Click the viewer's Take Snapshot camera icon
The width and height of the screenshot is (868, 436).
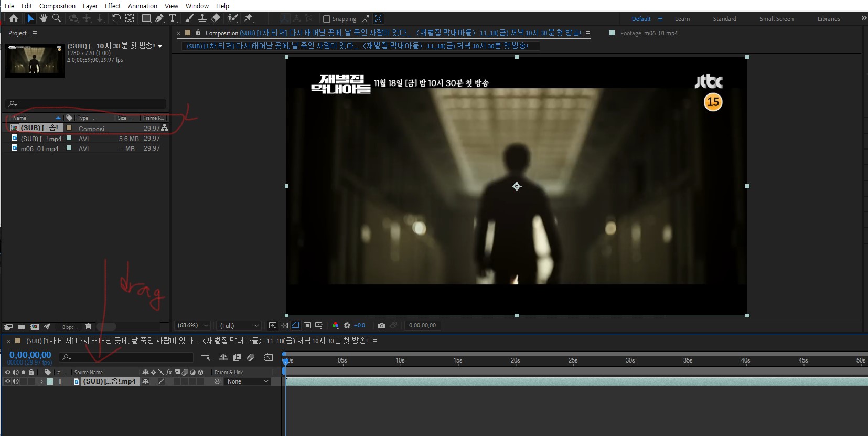pos(382,326)
